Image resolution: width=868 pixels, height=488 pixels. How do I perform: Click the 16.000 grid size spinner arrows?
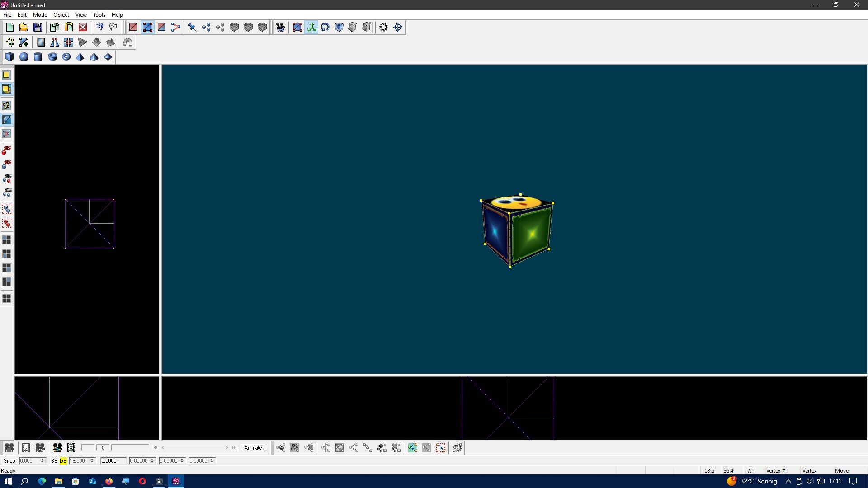pyautogui.click(x=92, y=460)
